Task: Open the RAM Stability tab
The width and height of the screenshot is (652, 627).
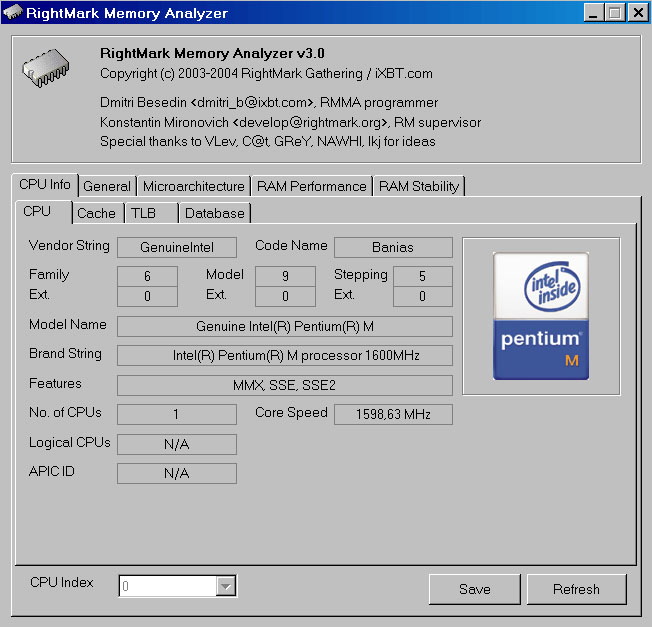Action: click(419, 186)
